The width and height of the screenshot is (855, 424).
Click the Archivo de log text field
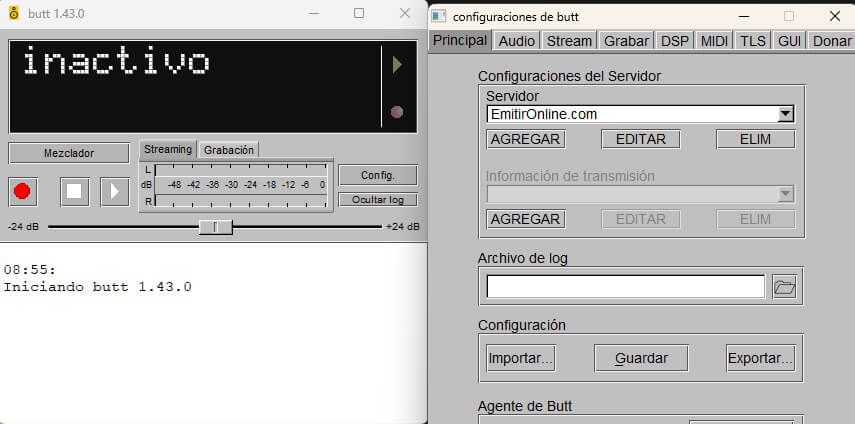pos(625,287)
